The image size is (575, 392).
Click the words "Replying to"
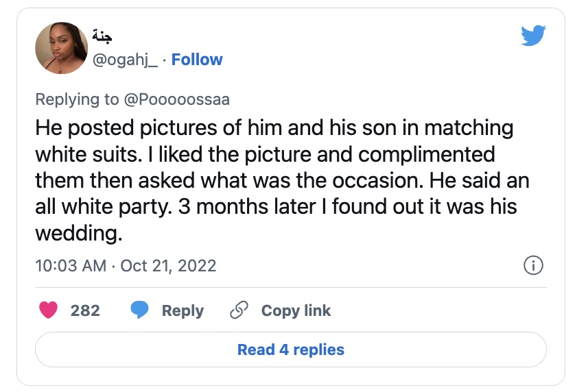pyautogui.click(x=77, y=99)
